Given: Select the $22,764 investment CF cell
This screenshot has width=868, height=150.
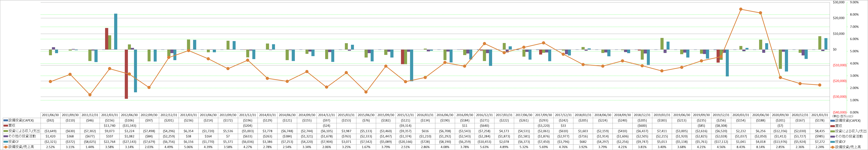Looking at the screenshot, I should 109,142.
